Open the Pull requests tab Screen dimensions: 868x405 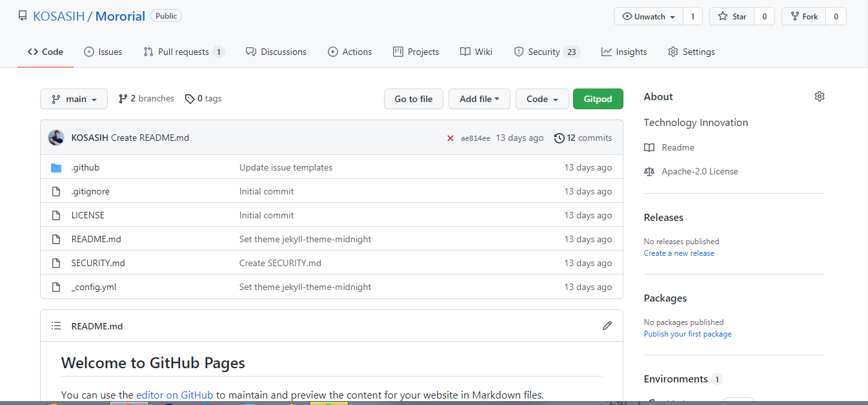(x=184, y=52)
